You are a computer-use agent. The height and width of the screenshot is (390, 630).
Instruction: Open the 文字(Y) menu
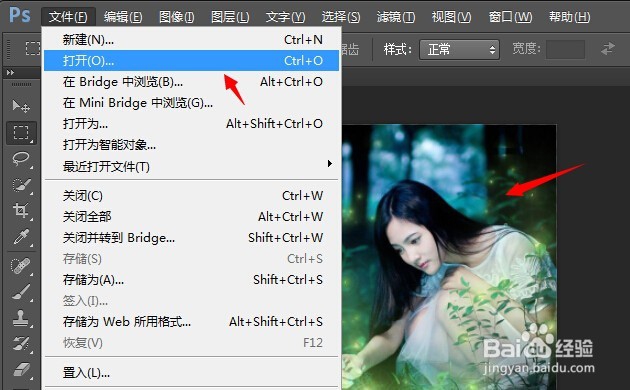285,17
